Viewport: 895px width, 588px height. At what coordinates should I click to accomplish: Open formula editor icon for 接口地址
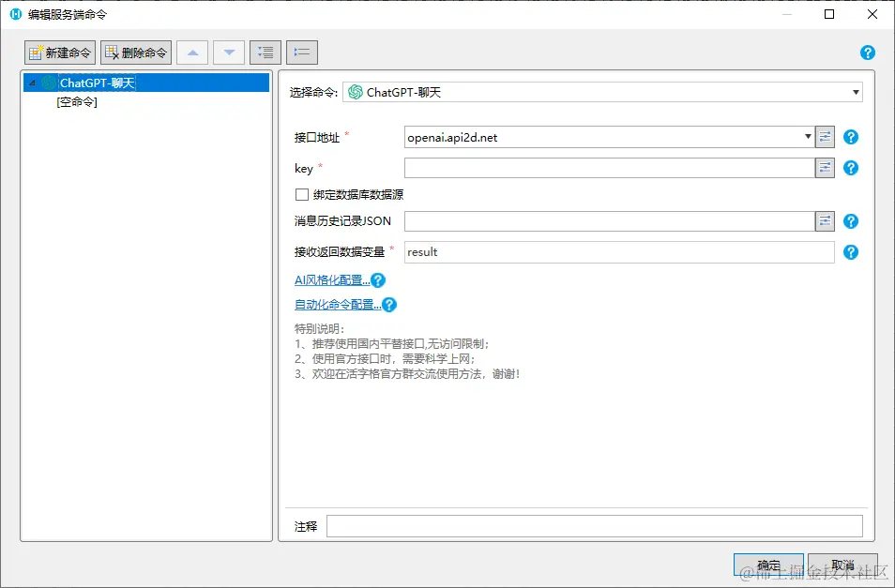825,137
